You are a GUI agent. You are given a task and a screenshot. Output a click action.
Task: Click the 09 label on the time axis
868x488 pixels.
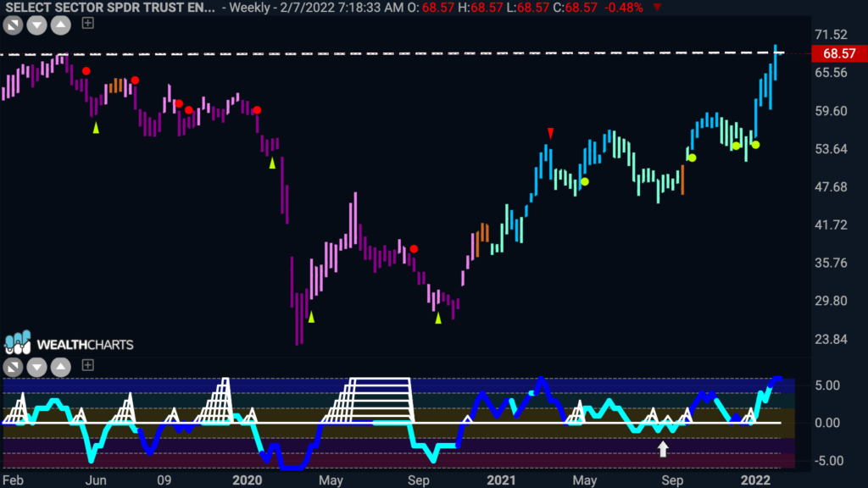coord(164,480)
